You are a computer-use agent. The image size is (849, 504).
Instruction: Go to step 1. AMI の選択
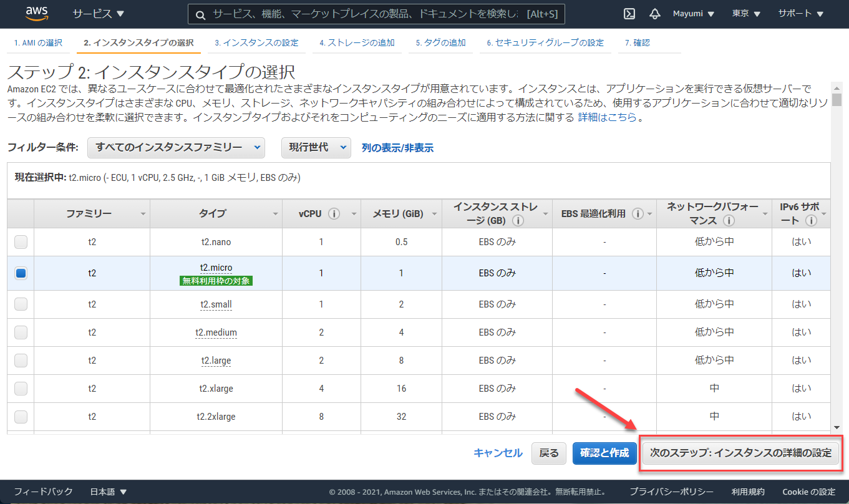pyautogui.click(x=39, y=42)
